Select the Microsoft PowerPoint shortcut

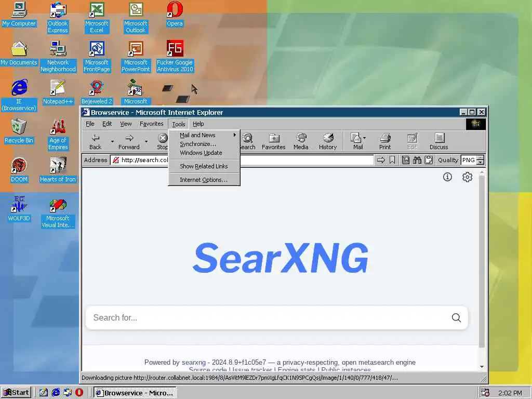tap(136, 57)
